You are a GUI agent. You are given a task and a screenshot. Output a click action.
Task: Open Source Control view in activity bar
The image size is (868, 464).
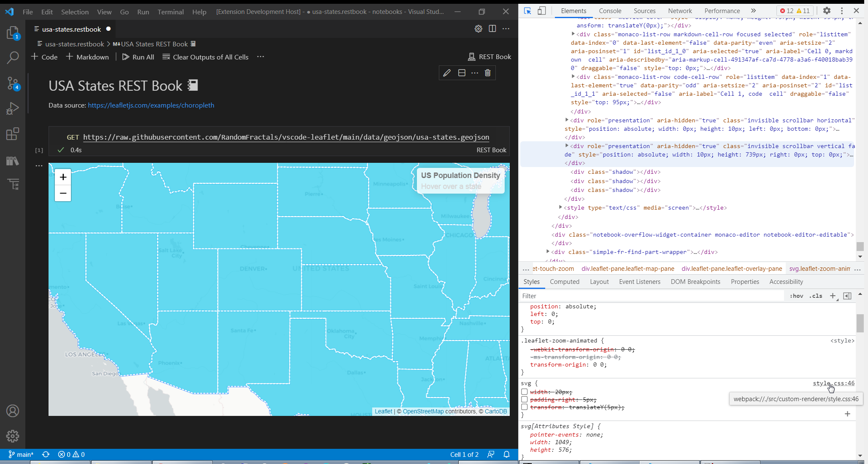pos(13,83)
